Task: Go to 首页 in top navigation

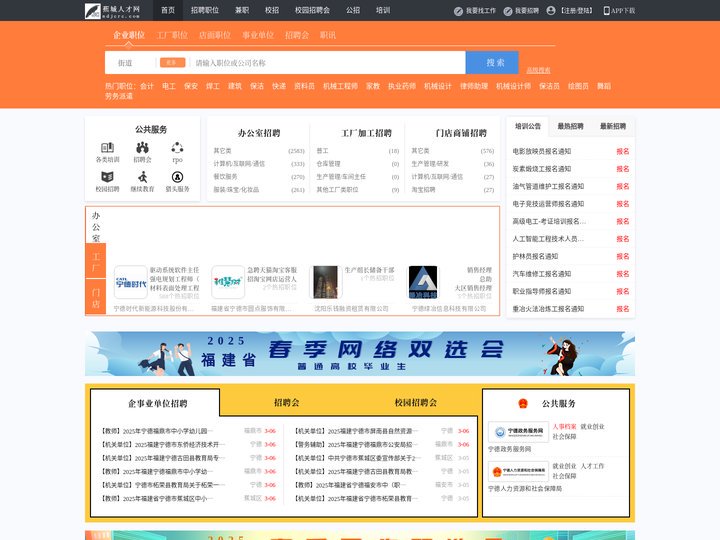Action: click(x=168, y=10)
